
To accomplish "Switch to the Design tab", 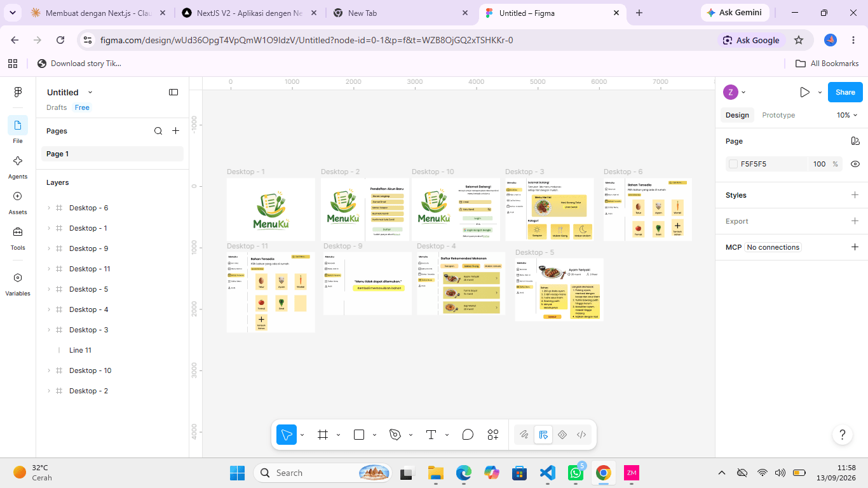I will point(737,115).
